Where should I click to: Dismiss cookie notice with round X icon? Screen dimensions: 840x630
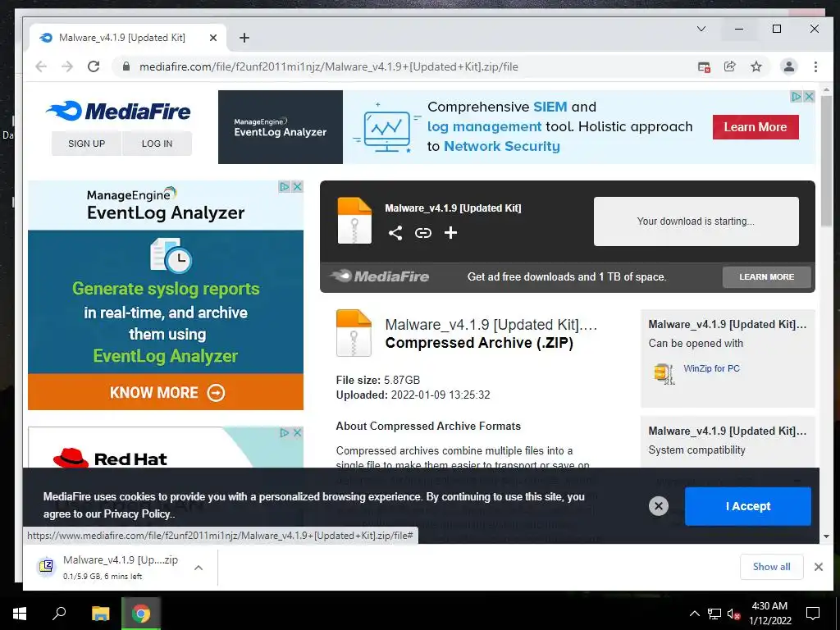click(659, 505)
